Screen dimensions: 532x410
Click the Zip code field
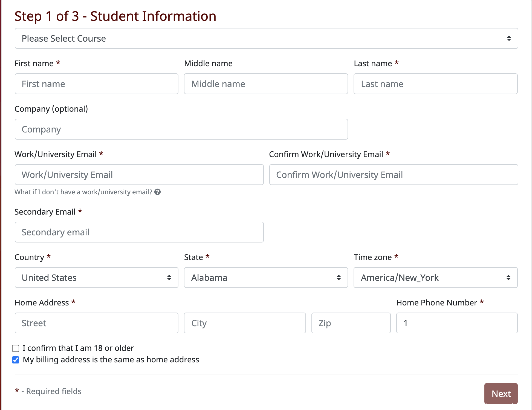[x=351, y=323]
